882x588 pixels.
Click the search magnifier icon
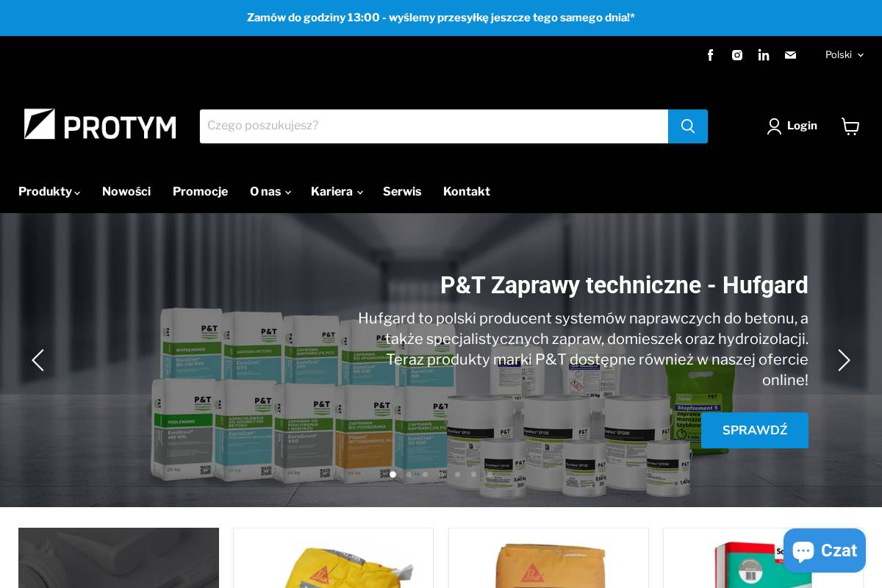[687, 126]
